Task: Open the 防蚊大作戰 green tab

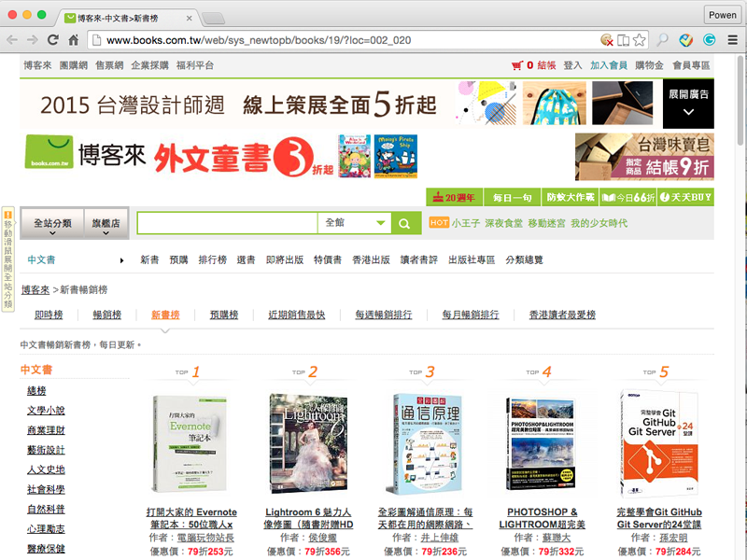Action: point(571,197)
